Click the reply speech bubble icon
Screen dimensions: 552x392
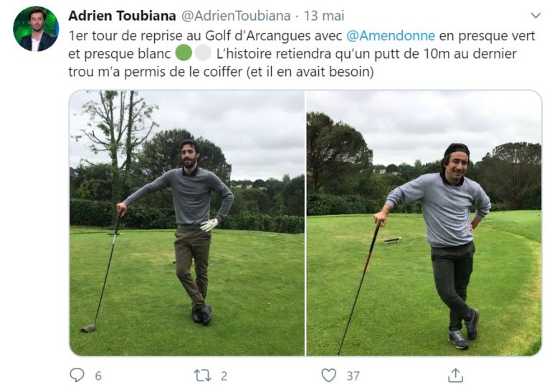(x=77, y=375)
